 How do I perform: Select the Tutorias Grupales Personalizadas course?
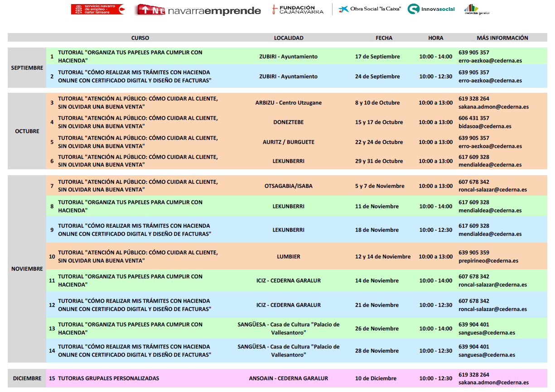108,378
